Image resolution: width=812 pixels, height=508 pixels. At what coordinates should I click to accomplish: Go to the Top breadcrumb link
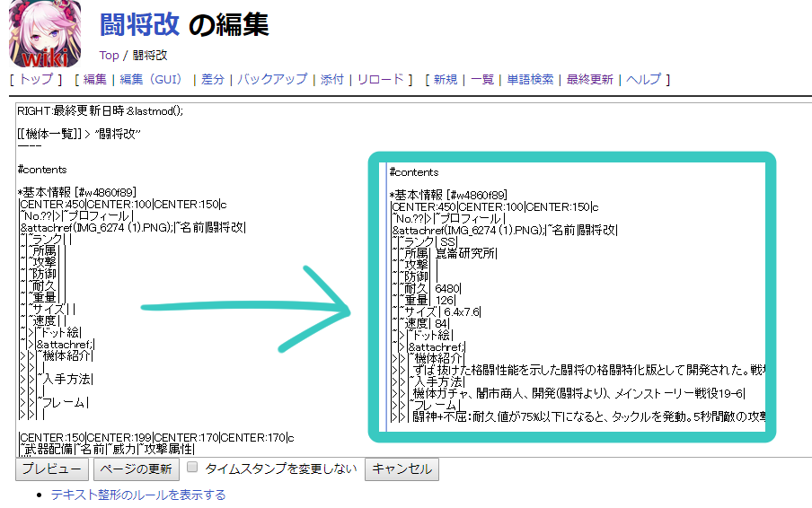(x=109, y=56)
